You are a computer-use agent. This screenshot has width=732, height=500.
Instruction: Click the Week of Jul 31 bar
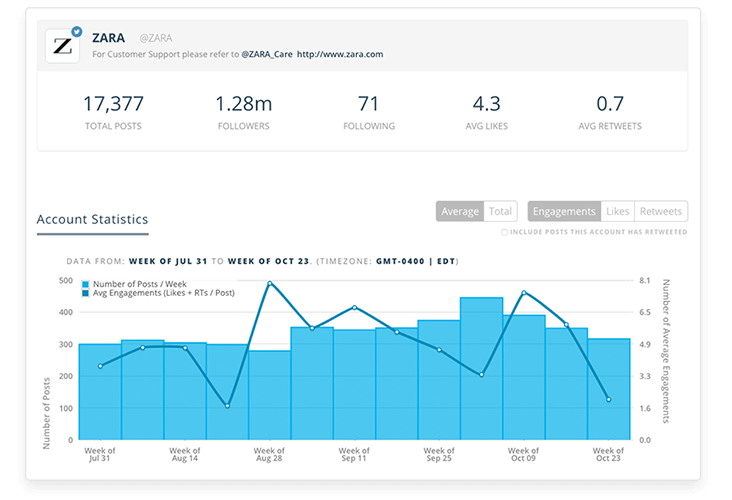coord(100,392)
